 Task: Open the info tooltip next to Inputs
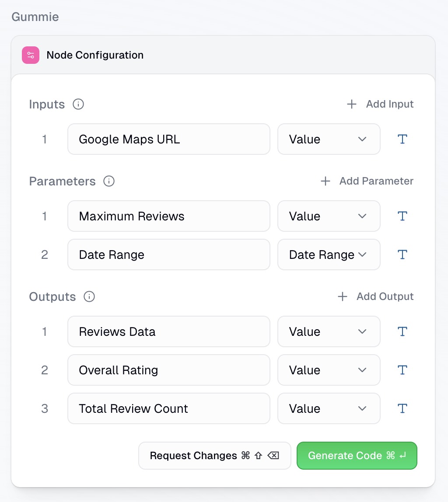(78, 104)
